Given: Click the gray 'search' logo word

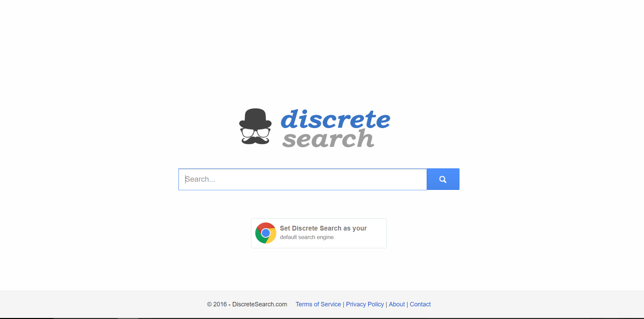Looking at the screenshot, I should (x=328, y=138).
